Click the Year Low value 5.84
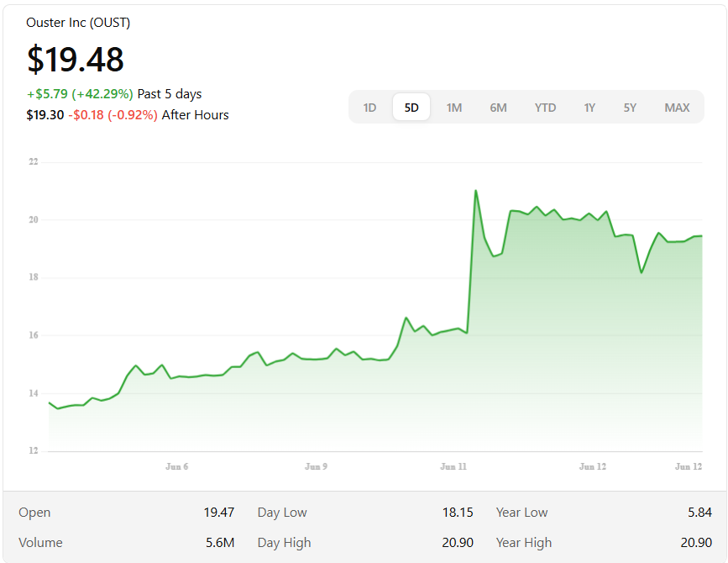This screenshot has height=563, width=728. coord(699,513)
